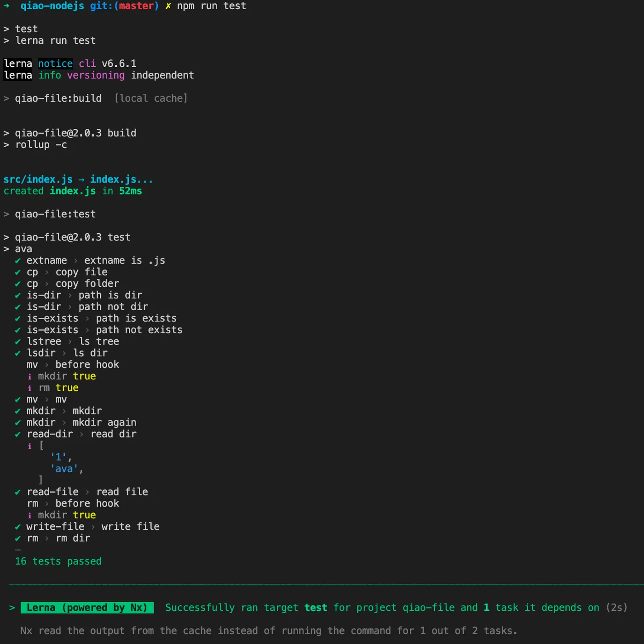Click the chevron before "path not dir"

click(70, 307)
